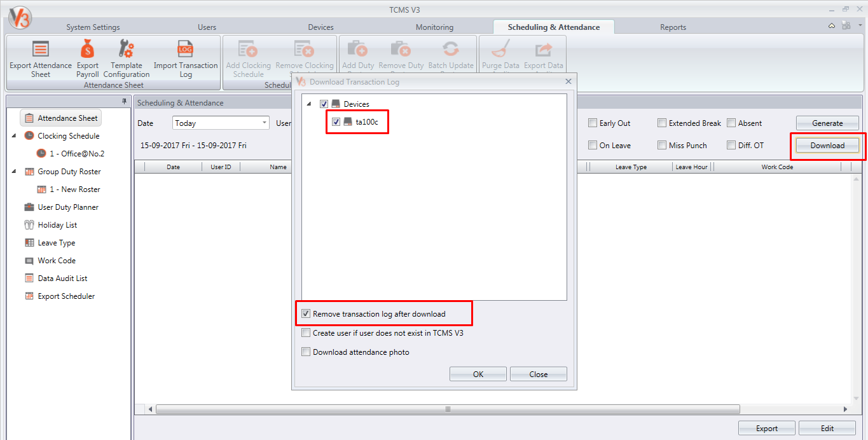Click the Export Payroll money bag icon
This screenshot has width=868, height=440.
[88, 49]
